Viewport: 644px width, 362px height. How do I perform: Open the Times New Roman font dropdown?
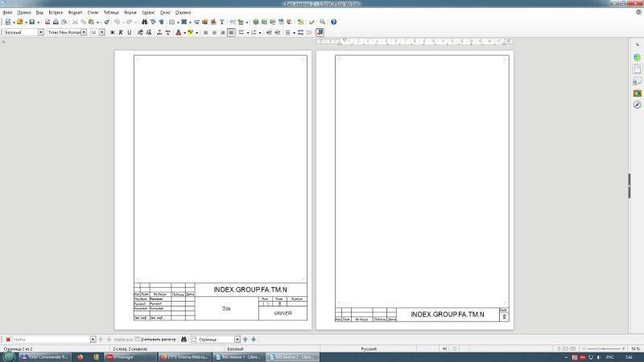click(x=84, y=32)
